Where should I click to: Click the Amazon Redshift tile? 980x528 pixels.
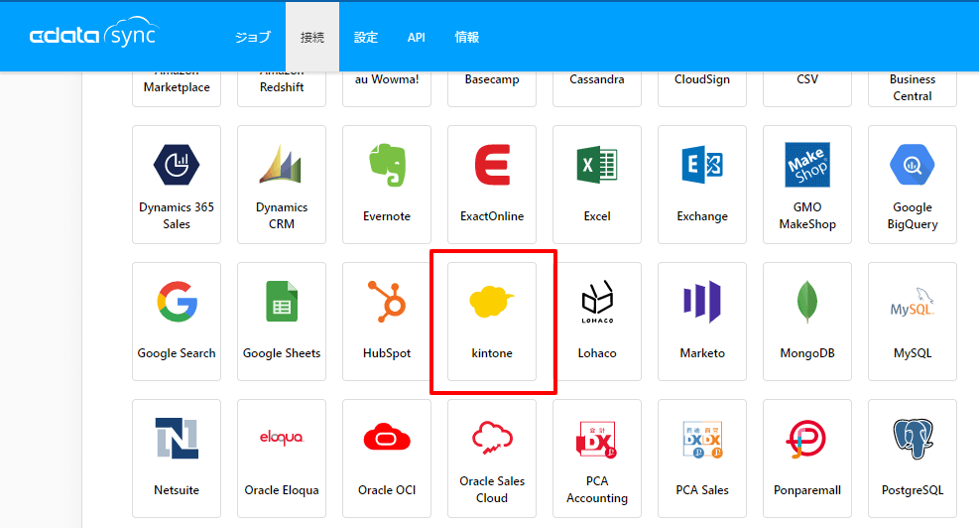coord(282,87)
